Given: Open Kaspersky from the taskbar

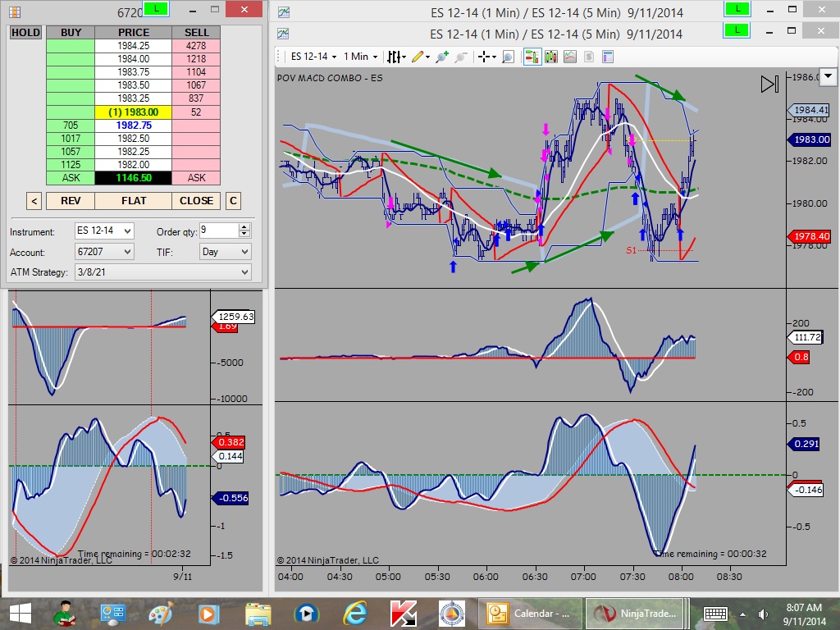Looking at the screenshot, I should (x=403, y=614).
